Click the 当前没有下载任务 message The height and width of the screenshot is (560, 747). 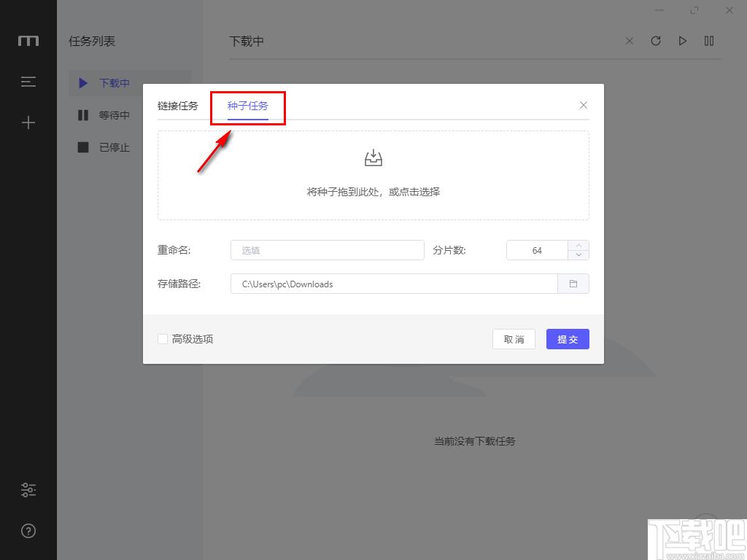(x=474, y=441)
